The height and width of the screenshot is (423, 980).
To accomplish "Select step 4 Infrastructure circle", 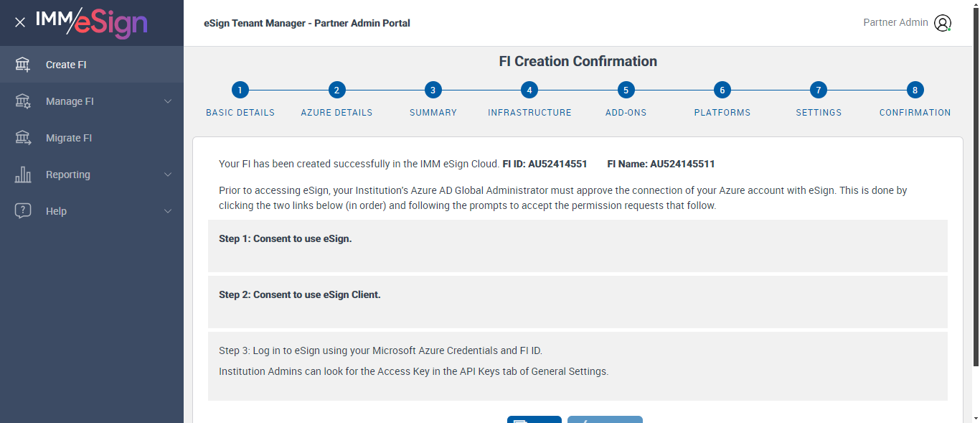I will pyautogui.click(x=529, y=90).
